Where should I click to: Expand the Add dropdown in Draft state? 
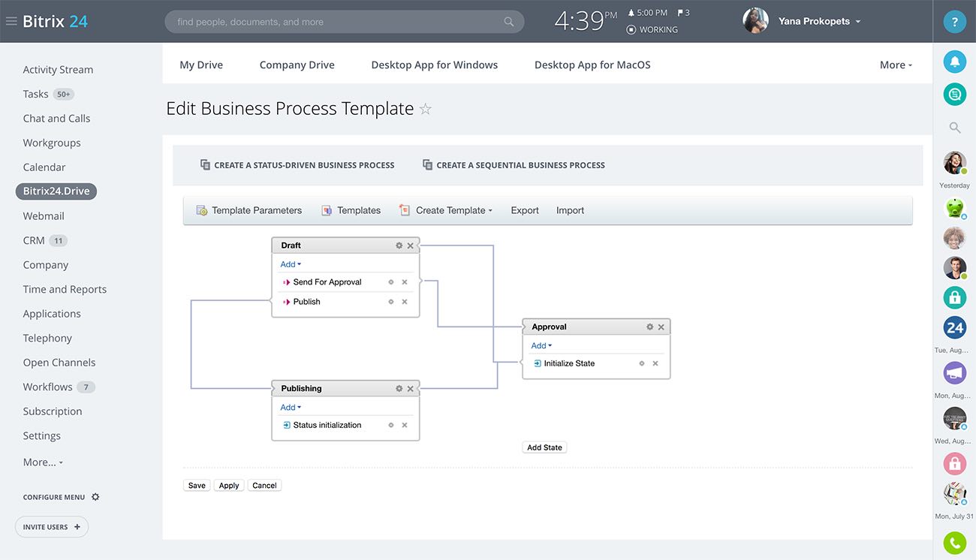click(x=291, y=264)
